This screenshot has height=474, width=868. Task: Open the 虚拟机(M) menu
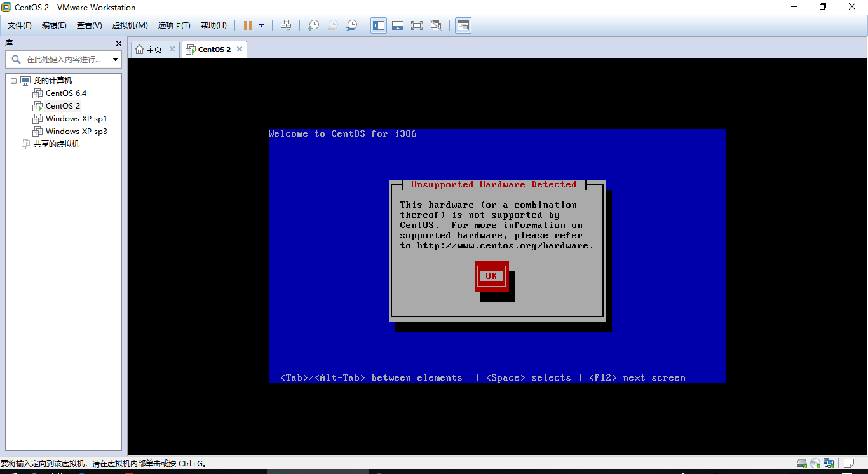[x=130, y=25]
